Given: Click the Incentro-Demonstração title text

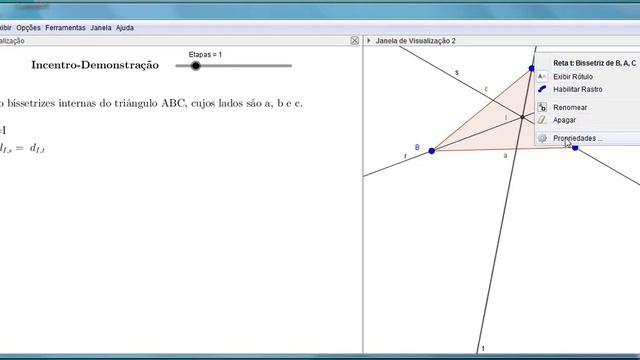Looking at the screenshot, I should [x=95, y=65].
